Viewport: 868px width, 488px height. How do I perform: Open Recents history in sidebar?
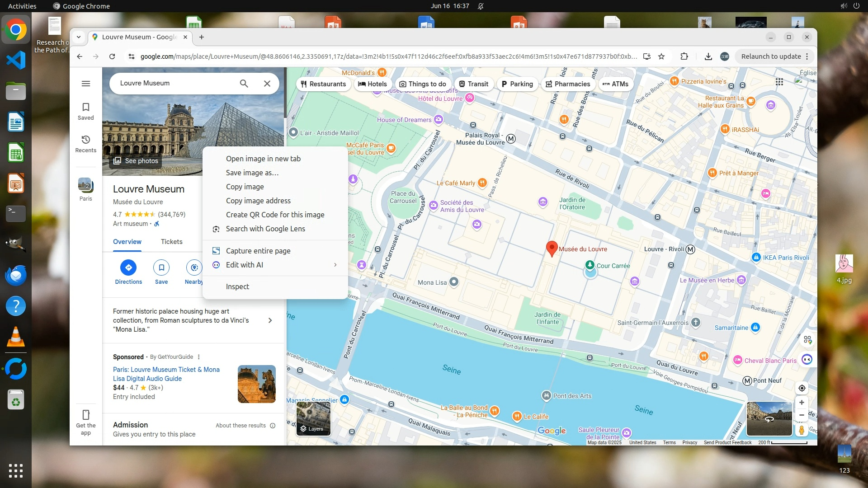[x=86, y=140]
